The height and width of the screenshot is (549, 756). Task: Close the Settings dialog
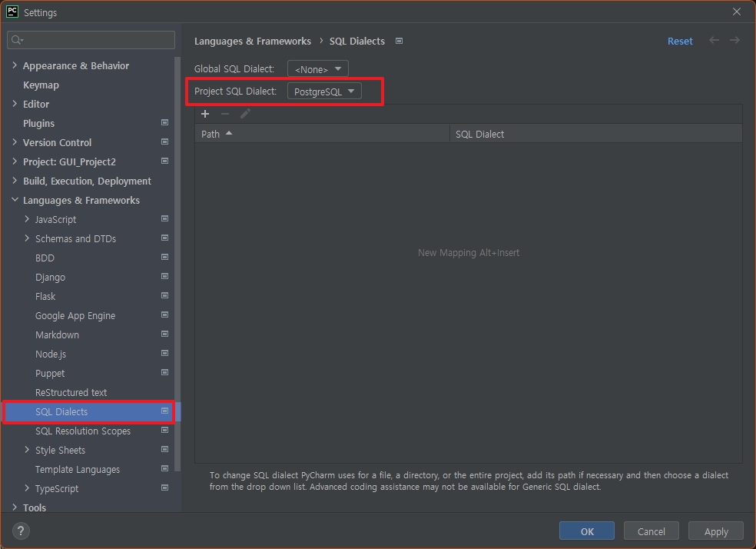click(x=736, y=12)
